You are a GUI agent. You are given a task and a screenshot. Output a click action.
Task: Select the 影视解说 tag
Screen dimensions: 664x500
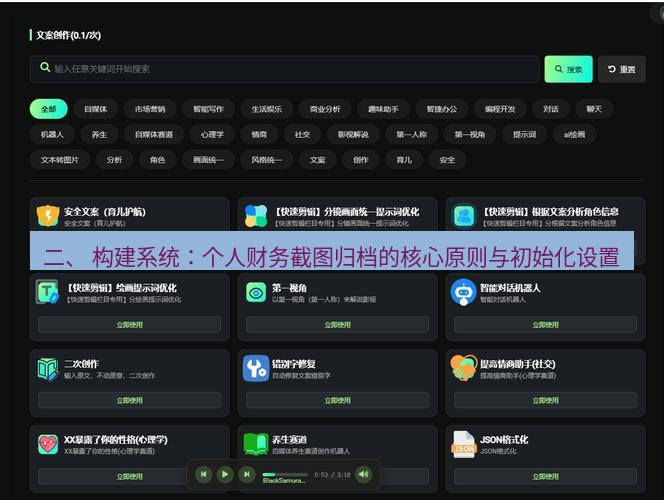point(353,134)
